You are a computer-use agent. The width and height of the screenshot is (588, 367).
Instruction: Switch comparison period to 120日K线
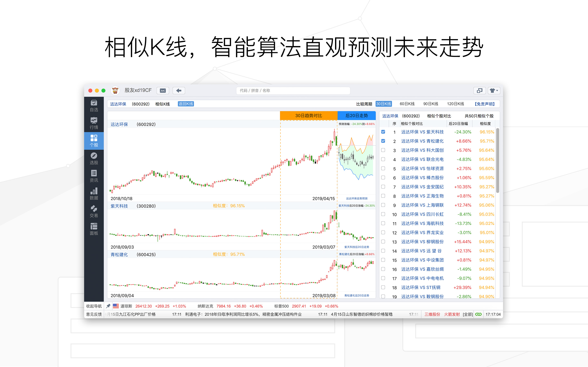[455, 104]
